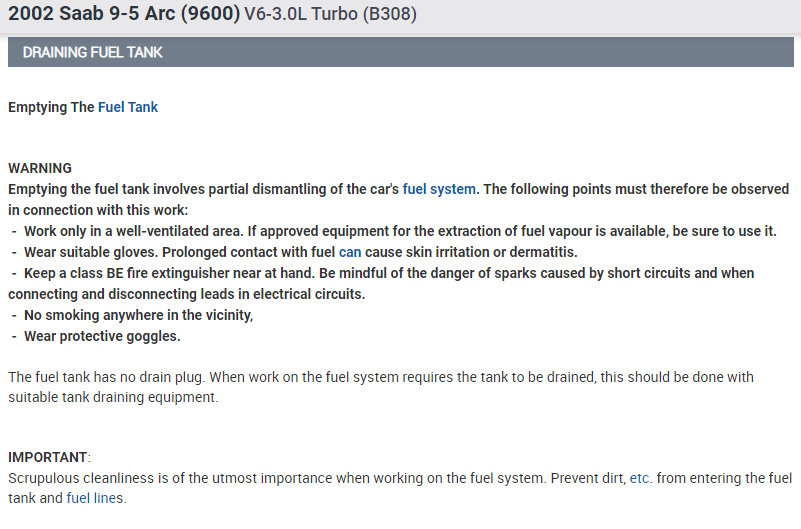
Task: Click the 'Emptying The' heading text
Action: click(x=51, y=107)
